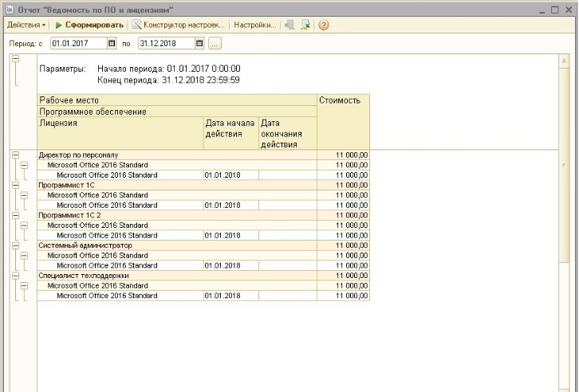The height and width of the screenshot is (392, 579).
Task: Click the vertical scrollbar up arrow
Action: point(564,61)
